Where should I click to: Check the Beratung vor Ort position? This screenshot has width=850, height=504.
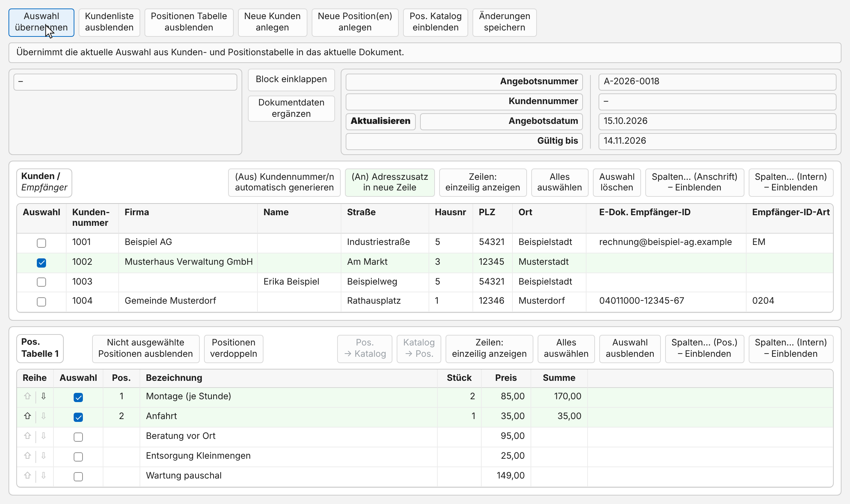click(78, 437)
